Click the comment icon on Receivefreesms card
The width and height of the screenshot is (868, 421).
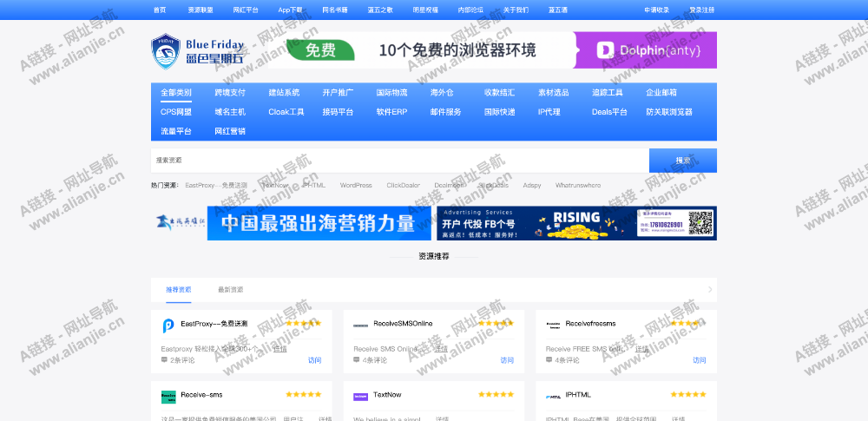549,359
